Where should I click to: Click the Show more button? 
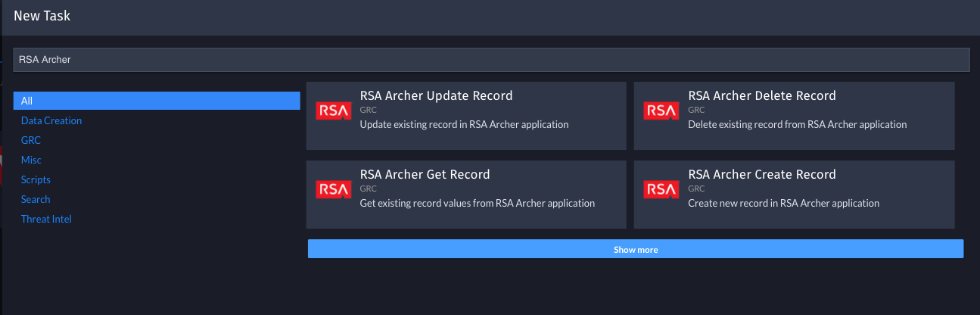click(636, 249)
